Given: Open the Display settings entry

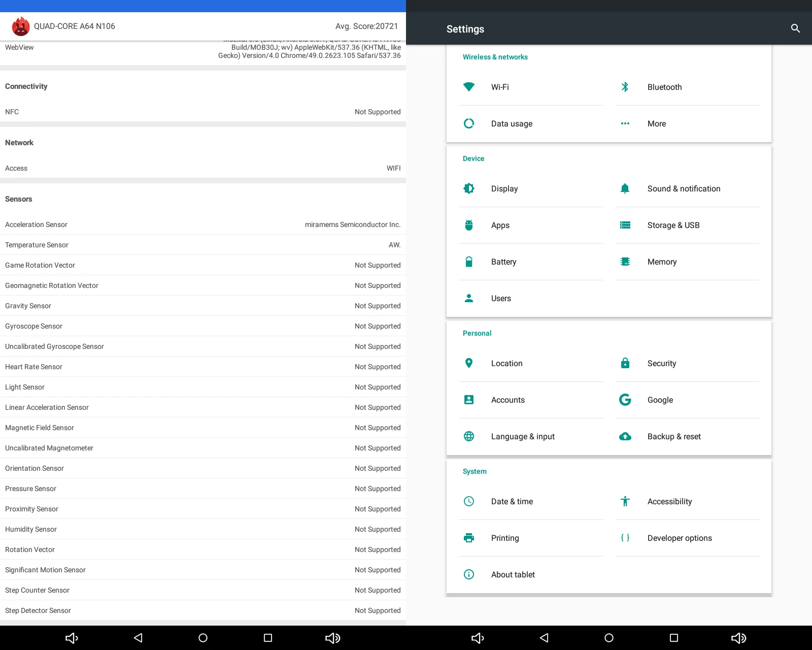Looking at the screenshot, I should coord(531,188).
